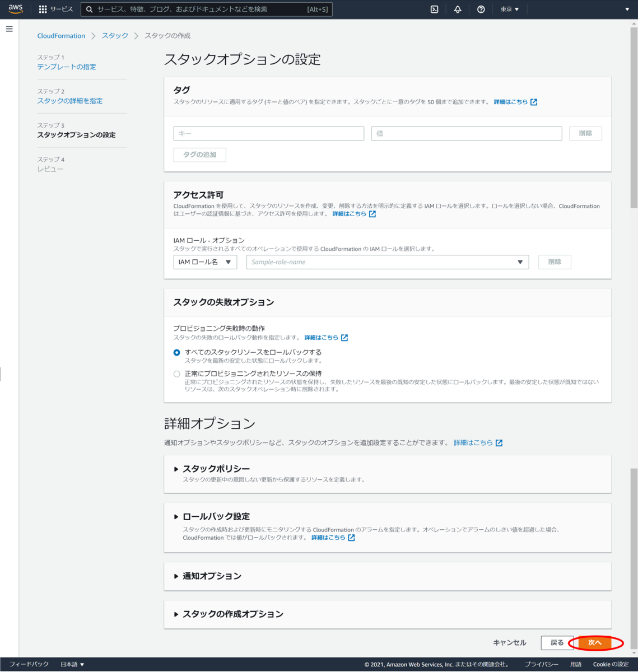Screen dimensions: 638x672
Task: Open the AWS home logo
Action: [x=15, y=9]
